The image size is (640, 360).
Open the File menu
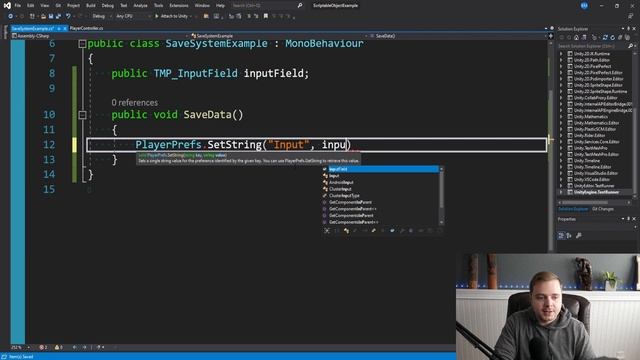[18, 6]
